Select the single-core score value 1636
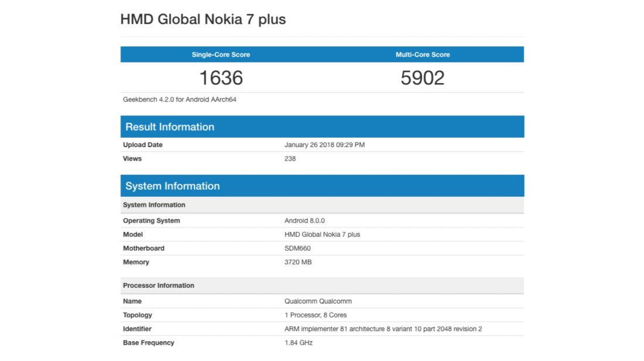Screen dimensions: 644x361 tap(221, 77)
